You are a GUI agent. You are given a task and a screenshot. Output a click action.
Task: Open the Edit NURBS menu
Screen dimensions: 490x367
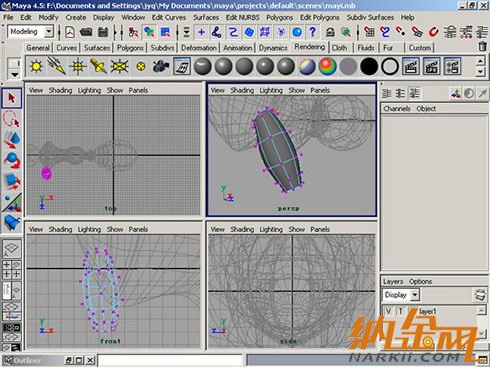tap(242, 17)
